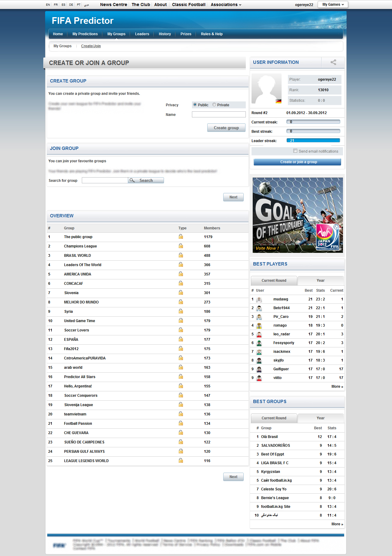This screenshot has width=392, height=556.
Task: Enable Send email notifications checkbox
Action: 295,151
